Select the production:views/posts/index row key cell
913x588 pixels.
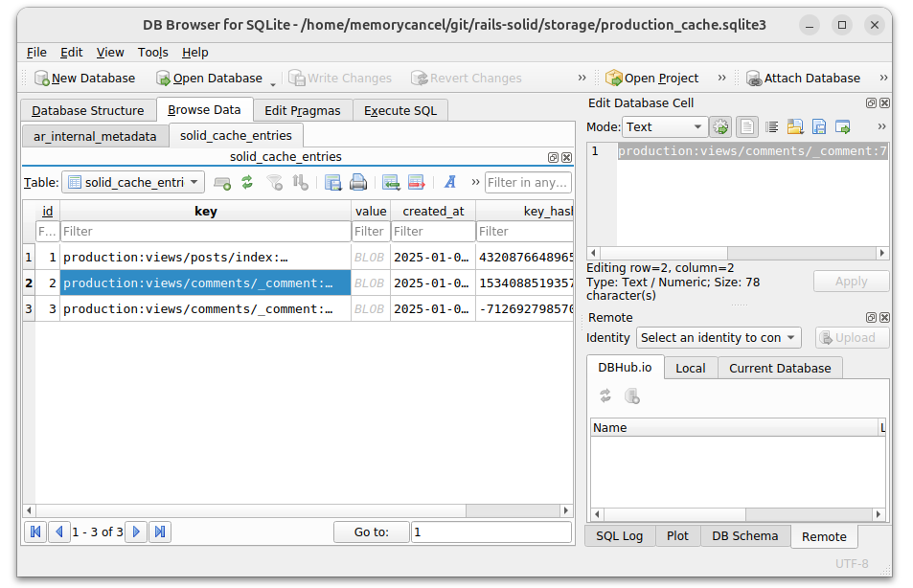click(x=206, y=258)
